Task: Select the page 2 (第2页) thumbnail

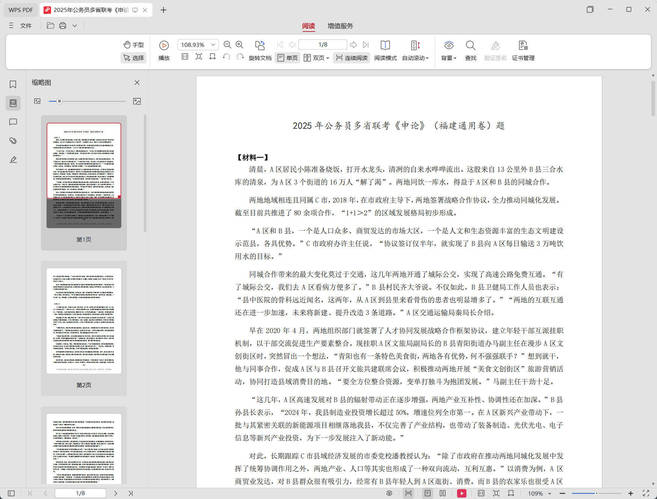Action: (84, 325)
